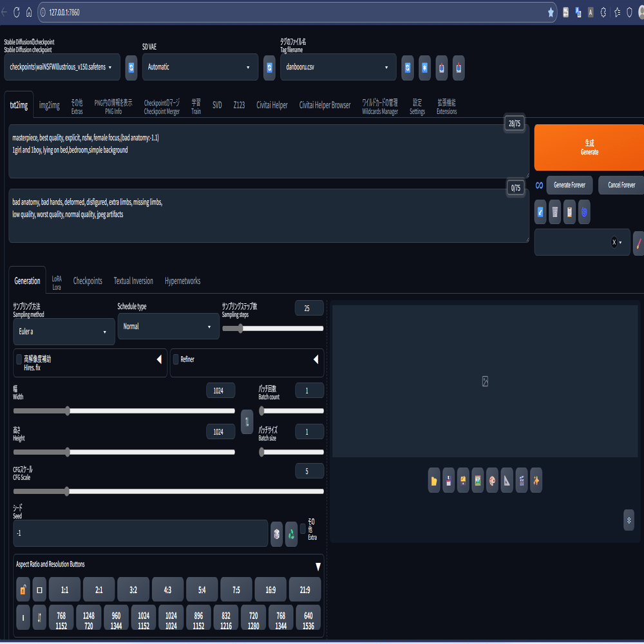Clear selected styles with X button
This screenshot has height=644, width=644.
(614, 242)
